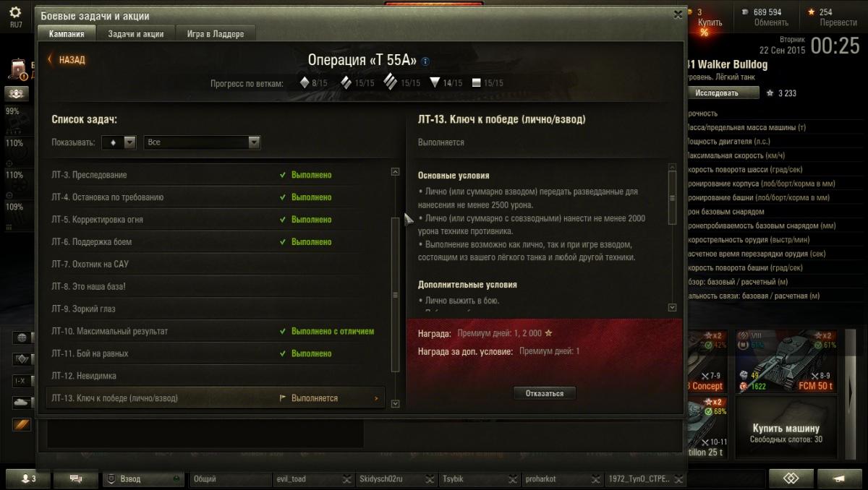Select task ЛТ-7 Охотник на САУ
The height and width of the screenshot is (490, 868).
point(216,265)
